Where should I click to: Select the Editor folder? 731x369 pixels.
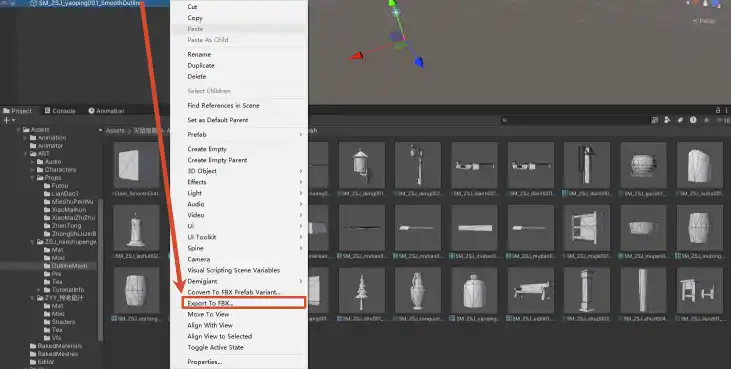(x=41, y=362)
